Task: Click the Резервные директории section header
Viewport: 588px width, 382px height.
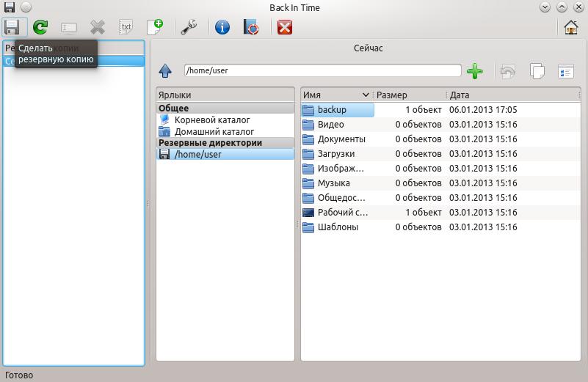Action: (225, 143)
